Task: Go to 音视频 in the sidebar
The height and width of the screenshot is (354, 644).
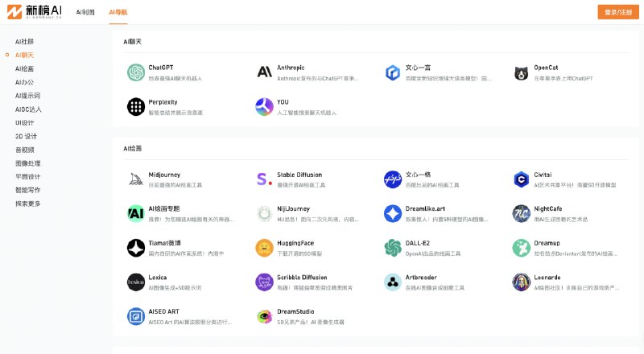Action: [x=25, y=150]
